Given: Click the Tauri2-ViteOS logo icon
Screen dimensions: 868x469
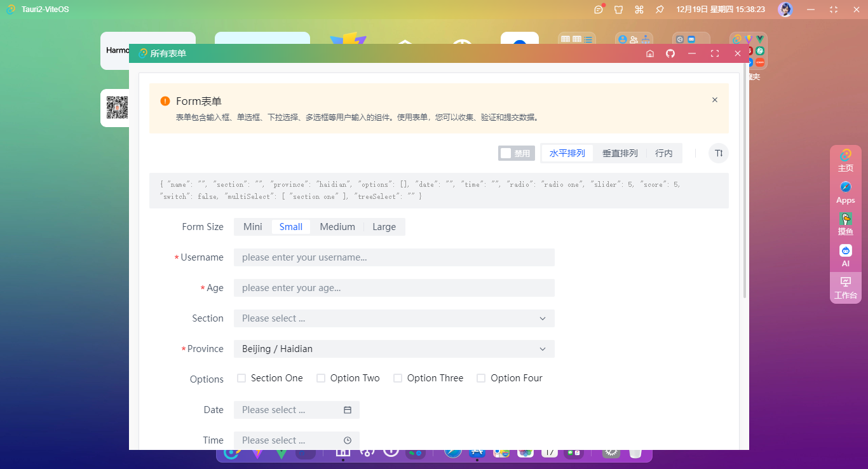Looking at the screenshot, I should click(x=11, y=10).
